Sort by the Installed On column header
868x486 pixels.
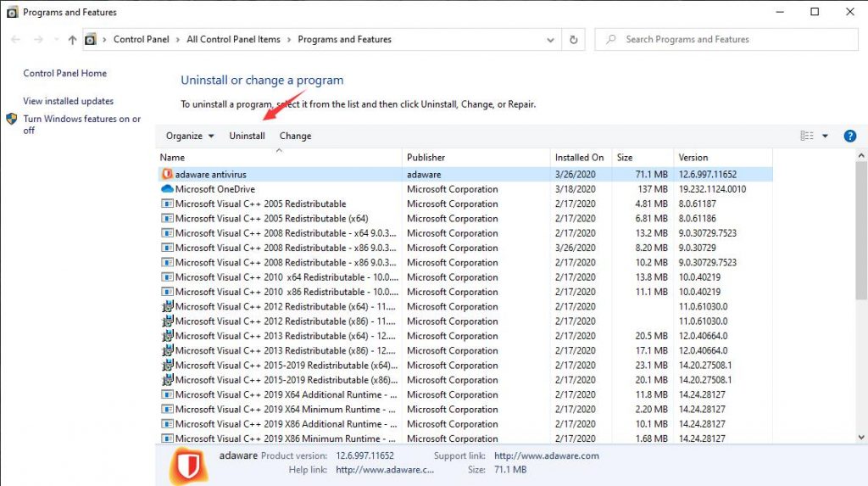pos(581,157)
